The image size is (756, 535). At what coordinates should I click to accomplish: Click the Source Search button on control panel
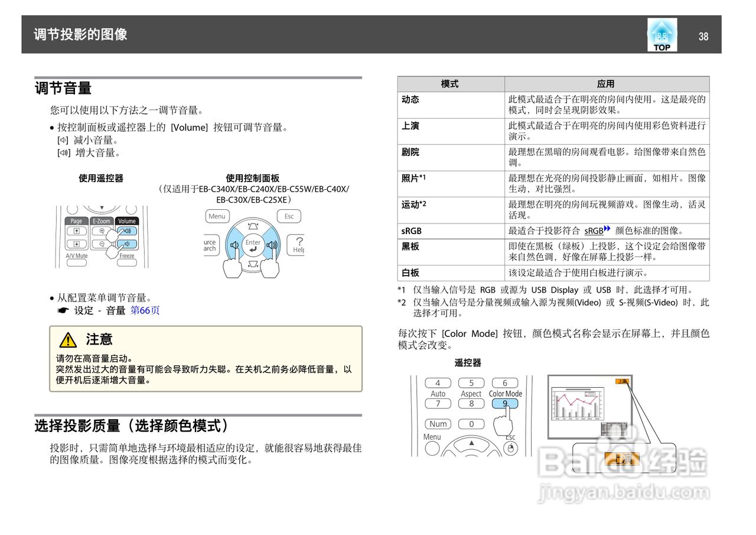pyautogui.click(x=209, y=245)
